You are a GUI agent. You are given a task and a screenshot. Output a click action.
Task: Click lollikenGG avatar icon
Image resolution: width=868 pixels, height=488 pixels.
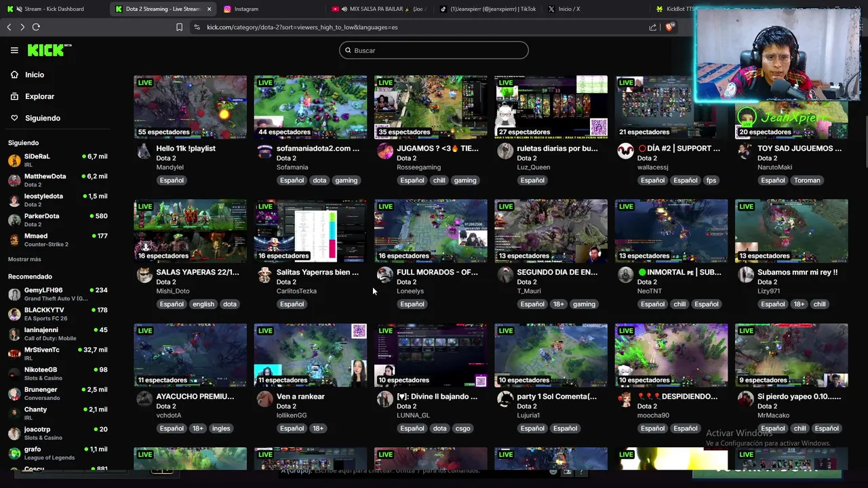(x=264, y=399)
